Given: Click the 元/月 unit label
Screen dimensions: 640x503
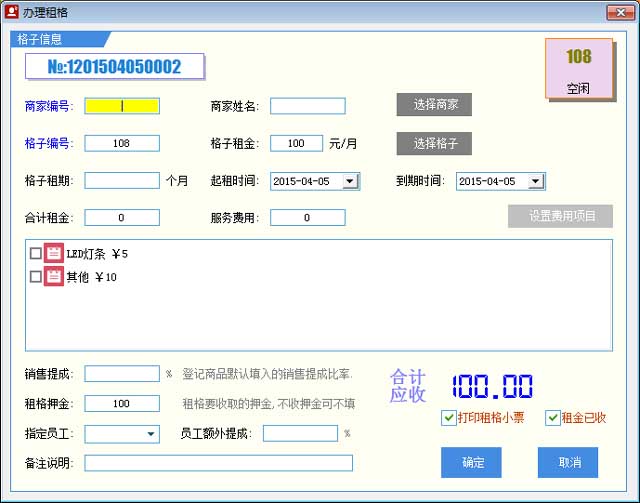Looking at the screenshot, I should [343, 144].
